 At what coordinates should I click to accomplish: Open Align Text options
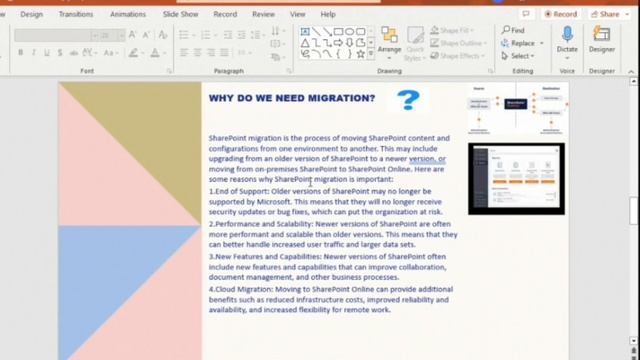[x=278, y=44]
